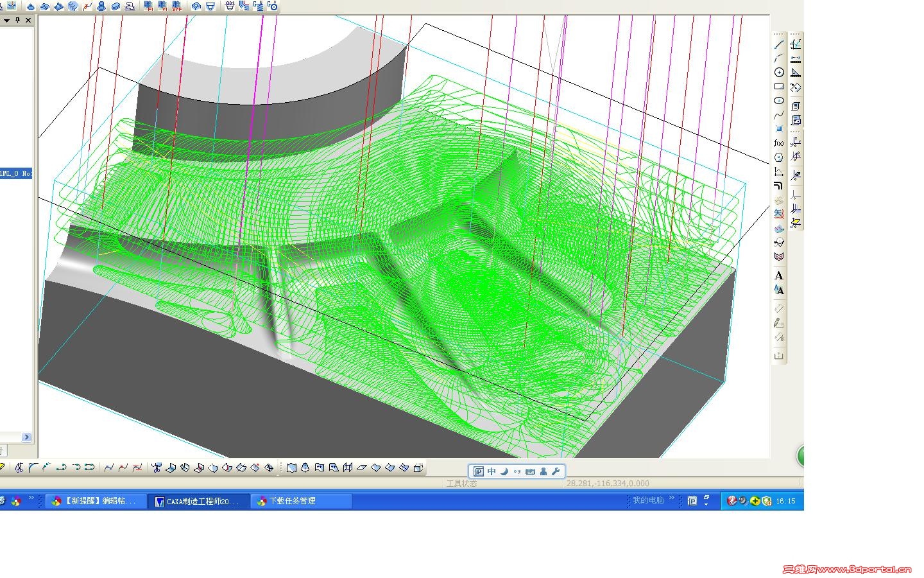Open 我的电脑 from the taskbar
This screenshot has width=924, height=578.
pyautogui.click(x=648, y=500)
